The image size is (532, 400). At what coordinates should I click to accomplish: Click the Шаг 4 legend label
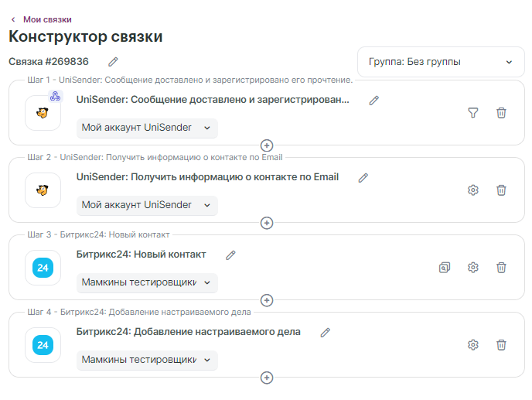139,313
